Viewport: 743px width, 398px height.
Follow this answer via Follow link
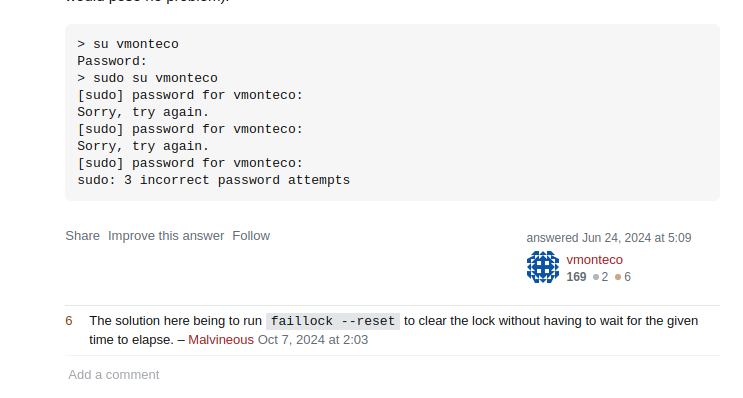pos(251,236)
